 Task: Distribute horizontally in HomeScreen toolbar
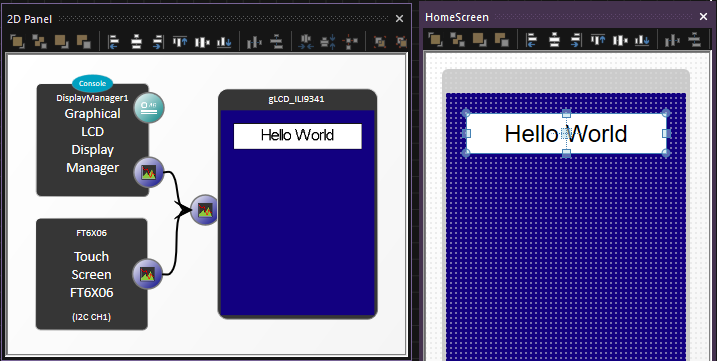pos(672,40)
